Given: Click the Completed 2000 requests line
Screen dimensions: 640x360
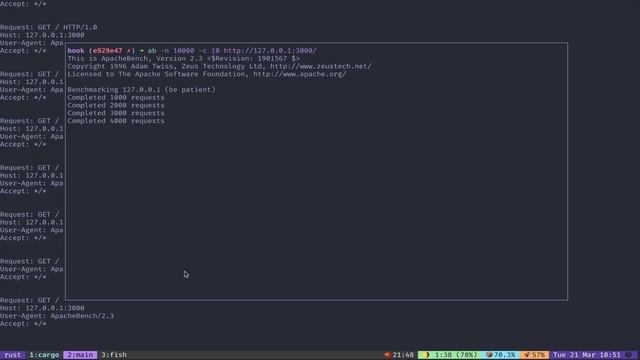Looking at the screenshot, I should tap(116, 105).
